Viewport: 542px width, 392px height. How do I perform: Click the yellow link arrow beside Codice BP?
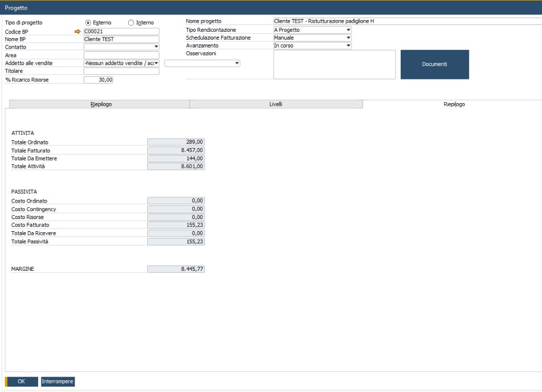(77, 31)
